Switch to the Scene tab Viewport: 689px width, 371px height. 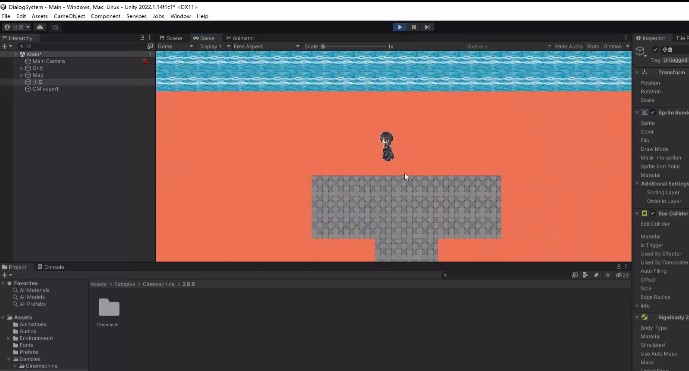[171, 38]
